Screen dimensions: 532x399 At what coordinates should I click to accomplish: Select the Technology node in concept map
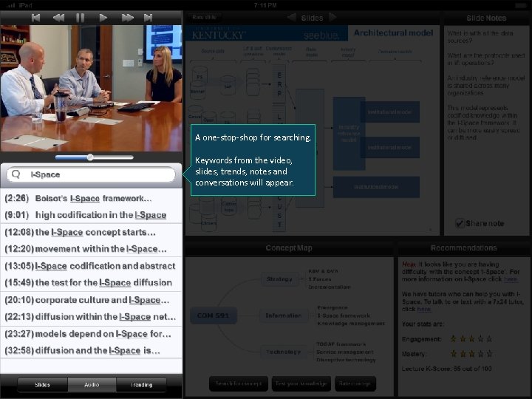click(283, 352)
